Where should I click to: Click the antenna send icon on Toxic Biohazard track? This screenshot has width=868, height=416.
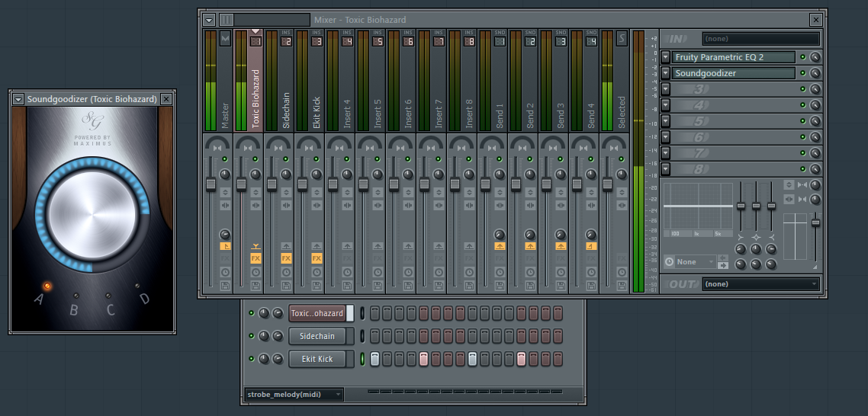[256, 246]
